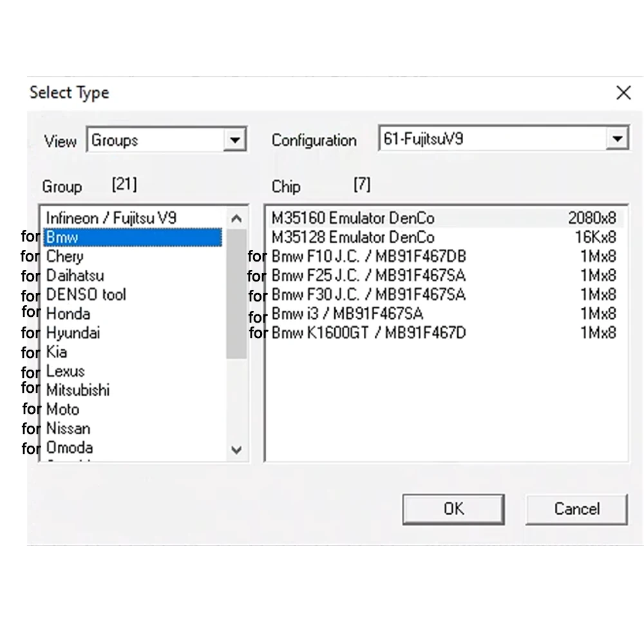Pick the Omoda group
This screenshot has height=644, width=644.
pyautogui.click(x=133, y=448)
